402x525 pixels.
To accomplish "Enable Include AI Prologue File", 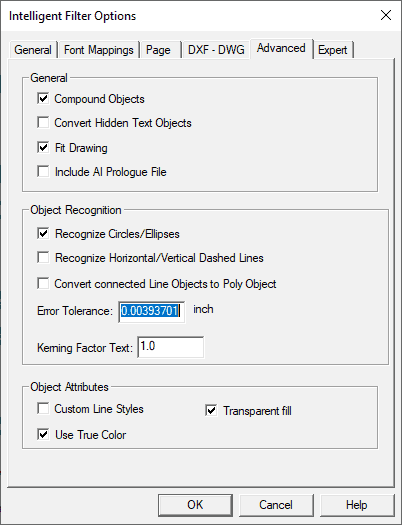I will pos(43,171).
